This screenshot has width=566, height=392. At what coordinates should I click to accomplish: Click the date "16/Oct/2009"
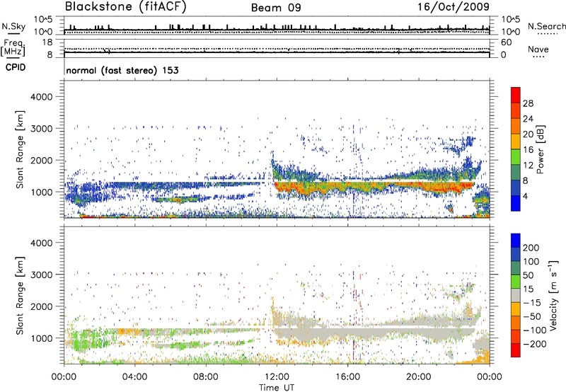point(454,6)
